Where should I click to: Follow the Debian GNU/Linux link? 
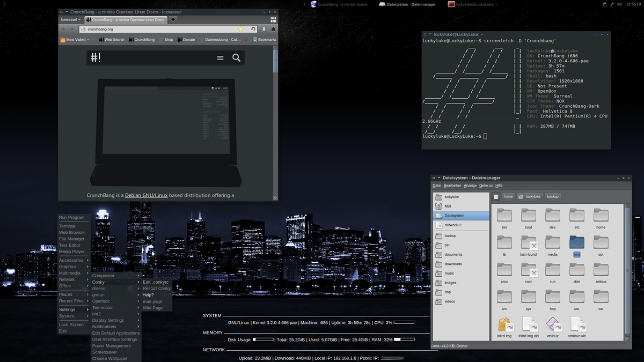point(146,195)
